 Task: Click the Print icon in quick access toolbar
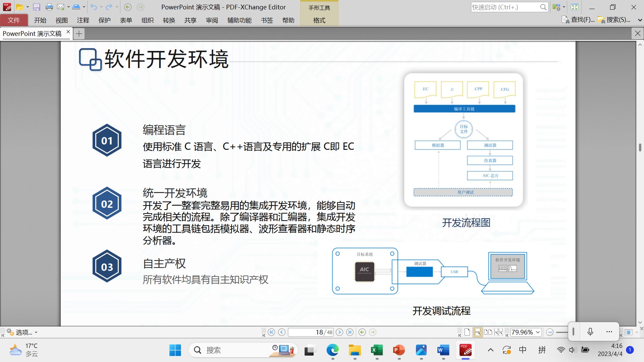click(x=49, y=7)
